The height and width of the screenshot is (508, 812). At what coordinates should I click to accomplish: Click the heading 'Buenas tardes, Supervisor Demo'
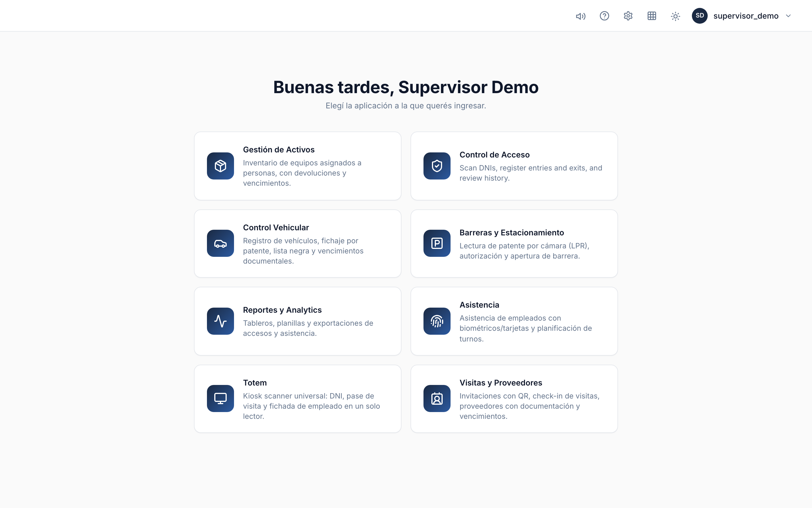(406, 87)
